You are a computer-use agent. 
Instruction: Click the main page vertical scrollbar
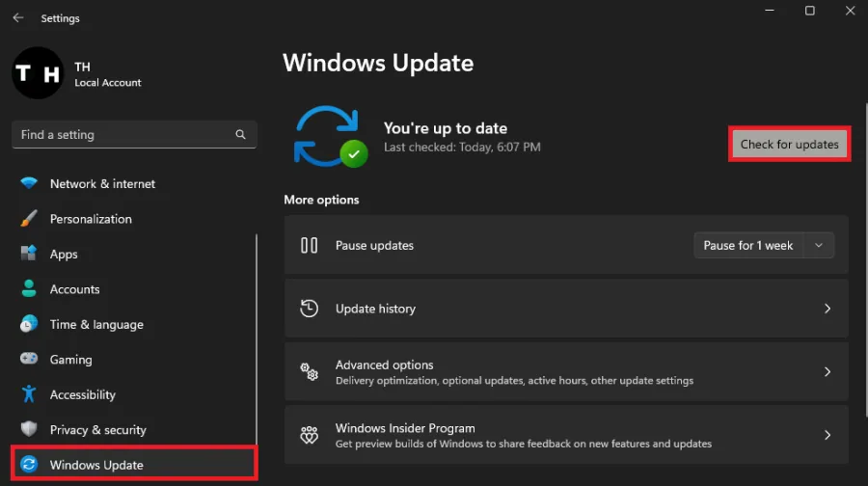coord(865,259)
